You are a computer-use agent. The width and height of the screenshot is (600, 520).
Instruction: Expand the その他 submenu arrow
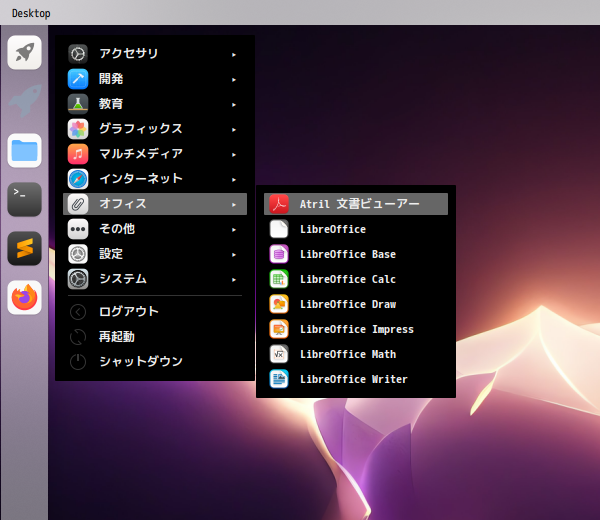click(x=234, y=230)
